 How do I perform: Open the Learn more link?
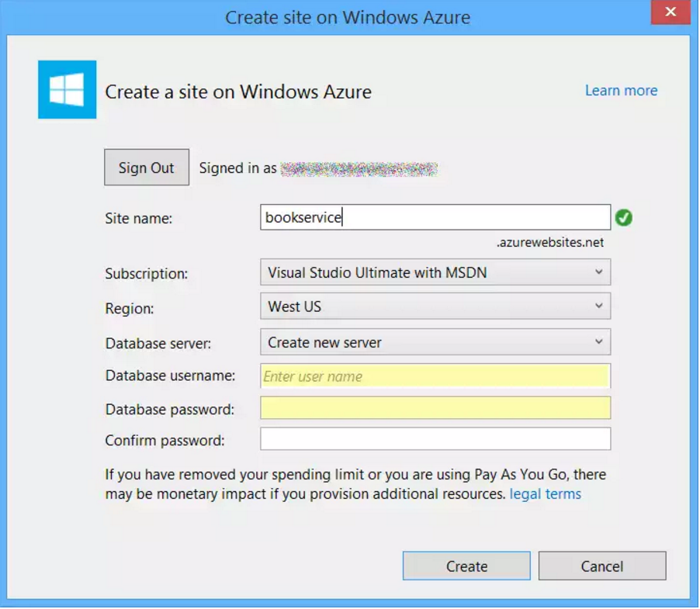tap(621, 91)
